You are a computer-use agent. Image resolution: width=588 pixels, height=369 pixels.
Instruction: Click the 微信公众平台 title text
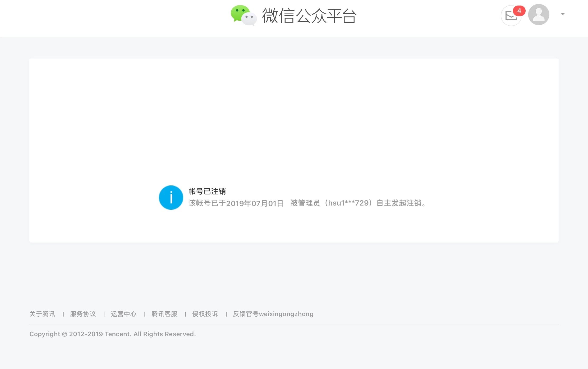309,16
